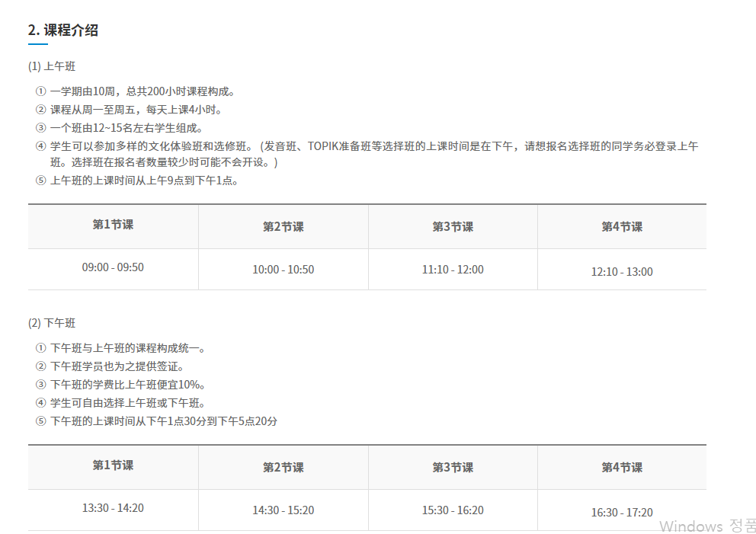The width and height of the screenshot is (756, 534).
Task: Click 第2节课 header in the afternoon table
Action: click(x=283, y=468)
